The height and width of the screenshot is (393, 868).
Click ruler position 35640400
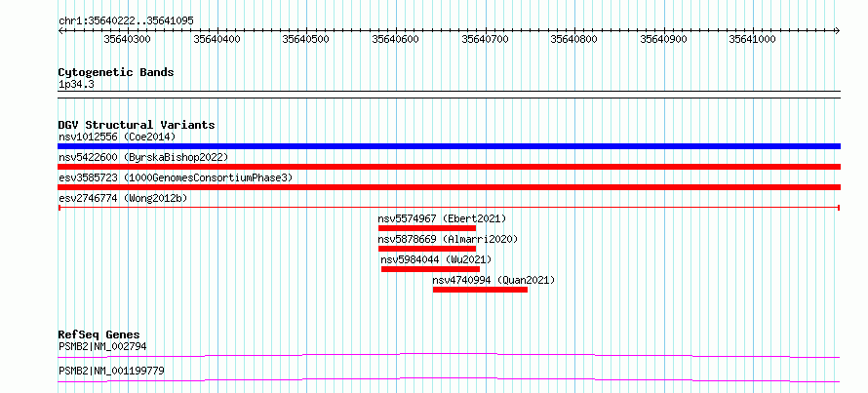217,39
